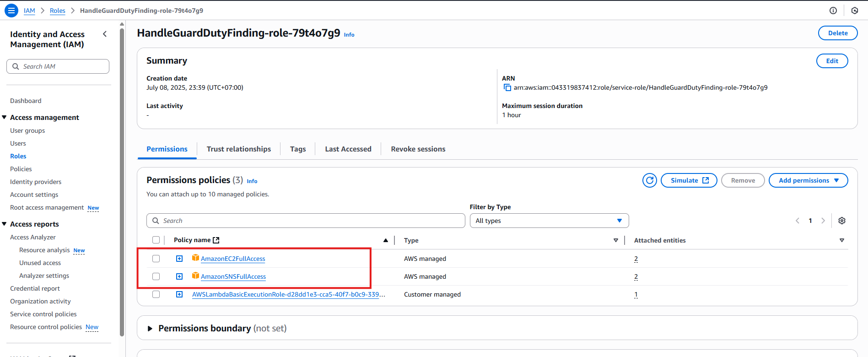Go to next page of policies
Screen dimensions: 868x357
823,221
